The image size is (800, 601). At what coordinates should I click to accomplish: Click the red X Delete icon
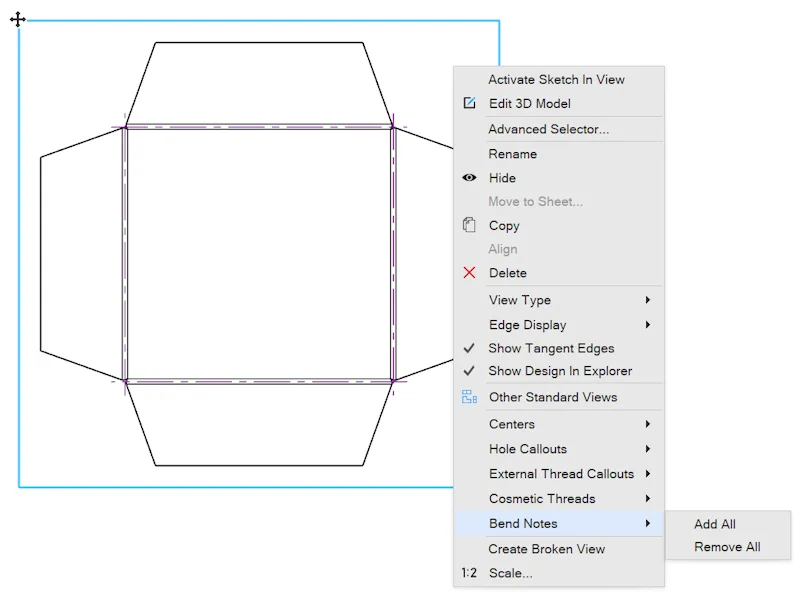point(469,272)
